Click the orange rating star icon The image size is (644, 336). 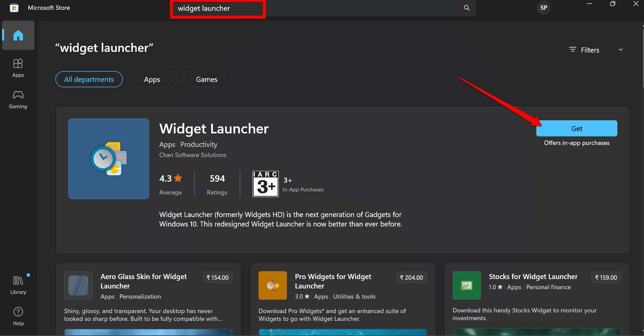(178, 178)
